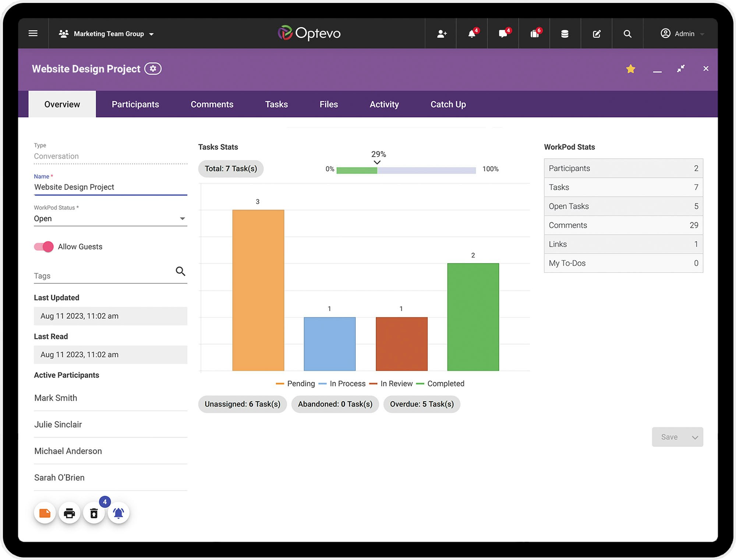
Task: Click the add user icon
Action: [442, 34]
